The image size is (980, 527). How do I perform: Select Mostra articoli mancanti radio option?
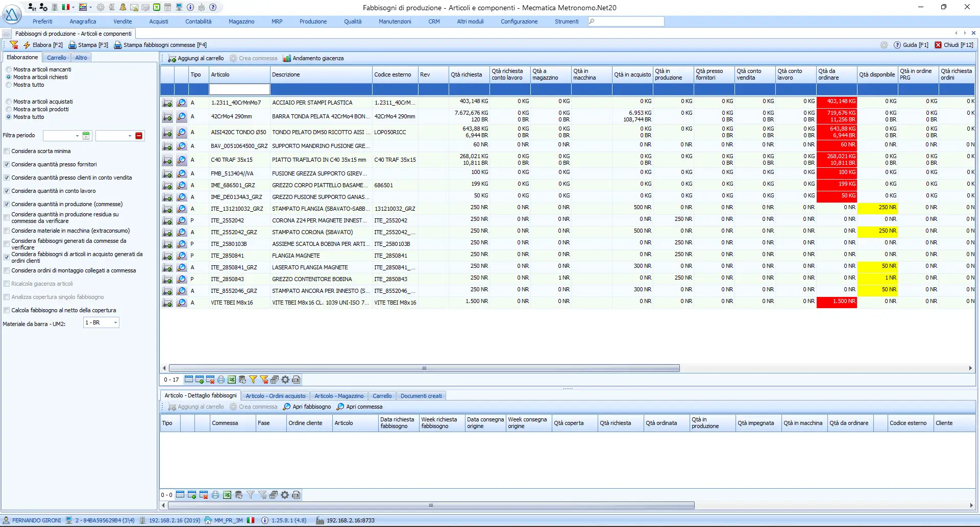(x=9, y=69)
